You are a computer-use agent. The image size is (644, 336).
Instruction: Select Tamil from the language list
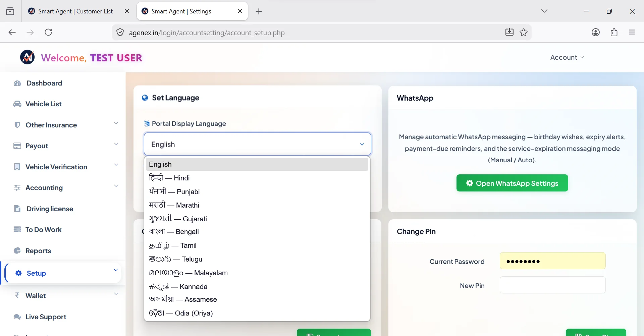tap(257, 245)
